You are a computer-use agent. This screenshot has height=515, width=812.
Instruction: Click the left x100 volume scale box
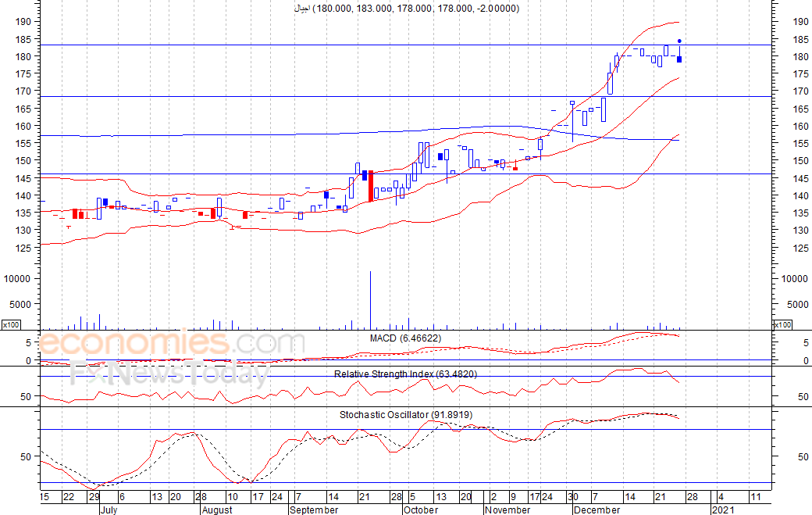pos(11,325)
